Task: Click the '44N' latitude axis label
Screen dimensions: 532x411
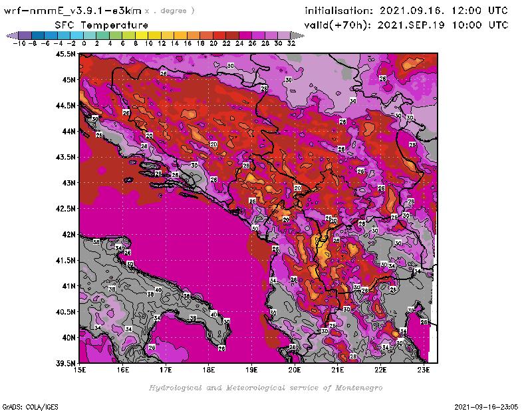Action: click(68, 131)
